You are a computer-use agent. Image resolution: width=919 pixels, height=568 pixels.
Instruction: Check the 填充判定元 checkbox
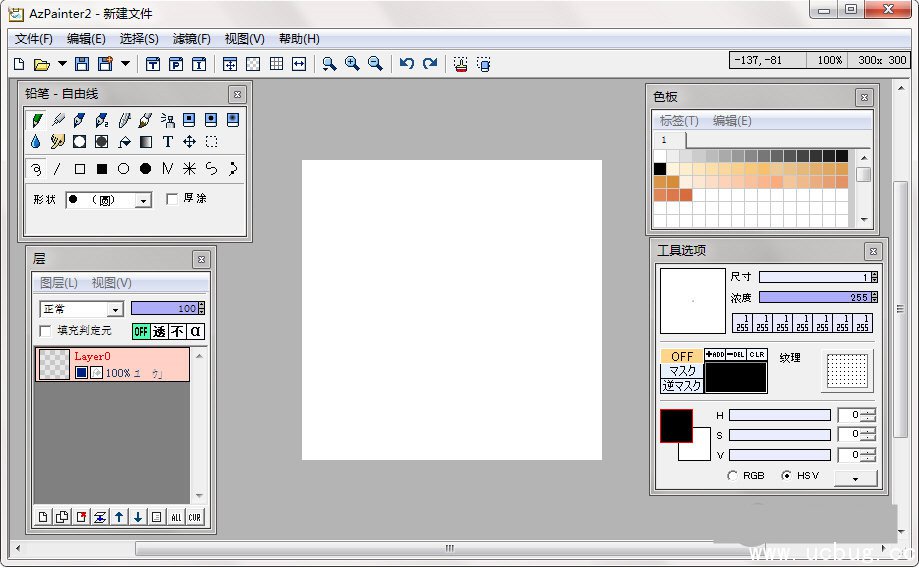(x=45, y=331)
